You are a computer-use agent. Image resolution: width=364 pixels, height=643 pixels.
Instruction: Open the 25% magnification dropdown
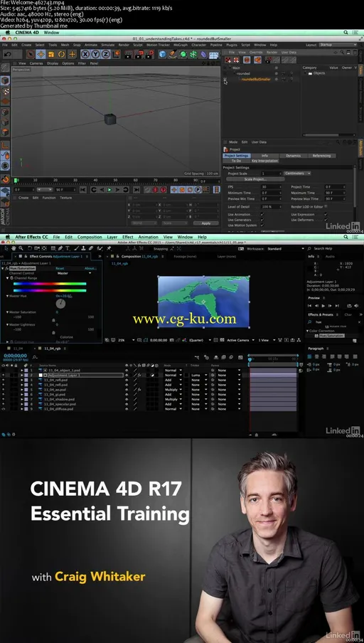click(127, 340)
